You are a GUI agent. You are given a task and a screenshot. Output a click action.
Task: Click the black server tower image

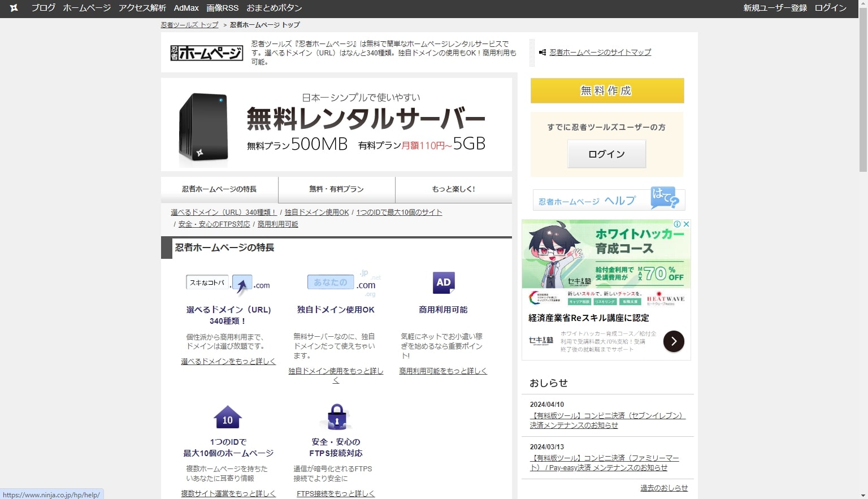pyautogui.click(x=204, y=128)
